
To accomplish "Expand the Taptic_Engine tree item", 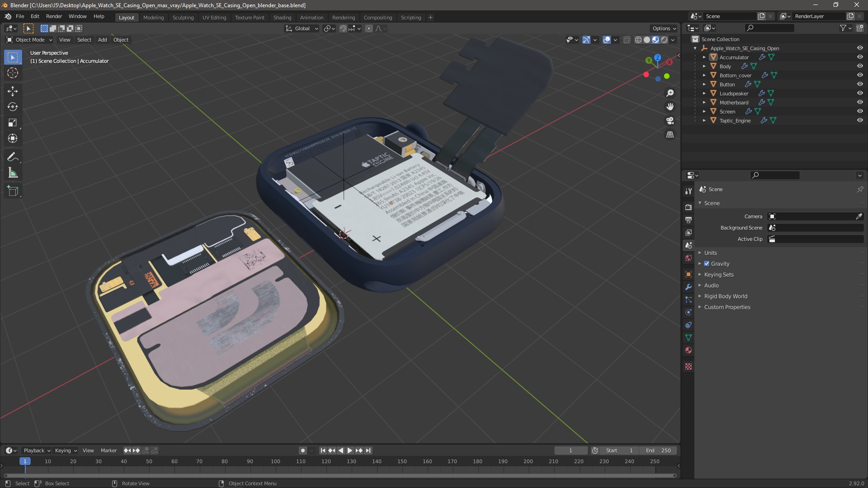I will pyautogui.click(x=704, y=121).
